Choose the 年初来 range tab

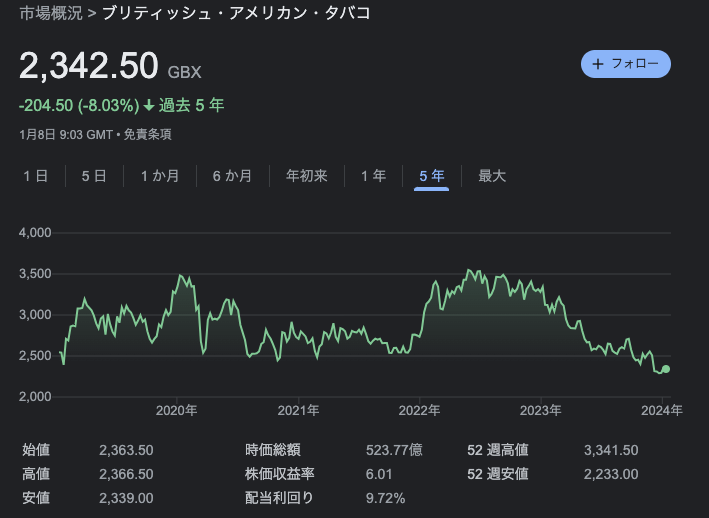[307, 176]
